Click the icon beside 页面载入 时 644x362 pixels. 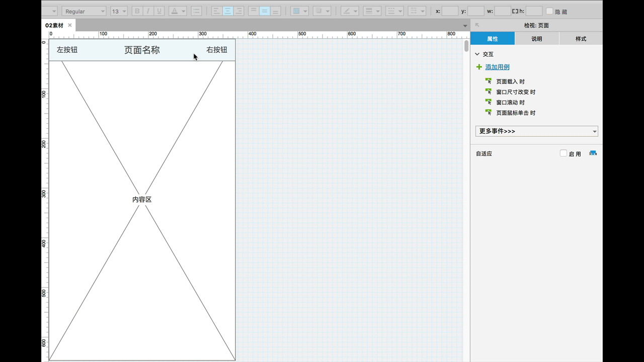(x=488, y=81)
